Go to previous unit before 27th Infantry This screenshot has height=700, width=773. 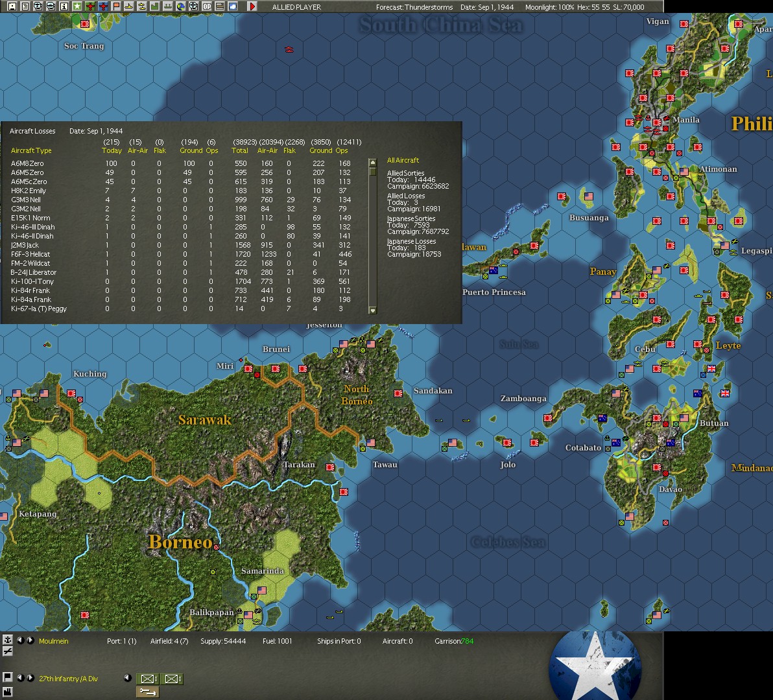click(21, 678)
